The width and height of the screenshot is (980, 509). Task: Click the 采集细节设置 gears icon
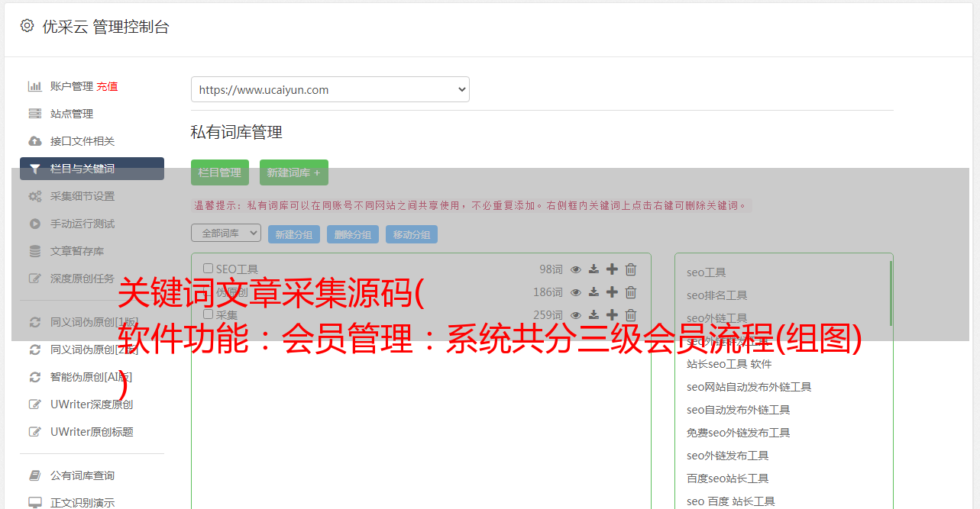[35, 196]
